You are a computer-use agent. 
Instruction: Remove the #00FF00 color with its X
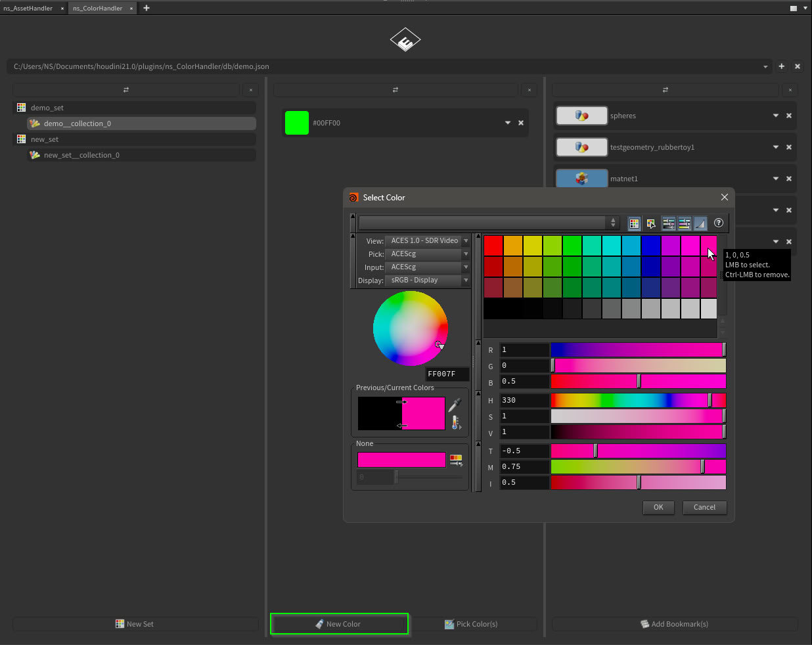[x=521, y=123]
